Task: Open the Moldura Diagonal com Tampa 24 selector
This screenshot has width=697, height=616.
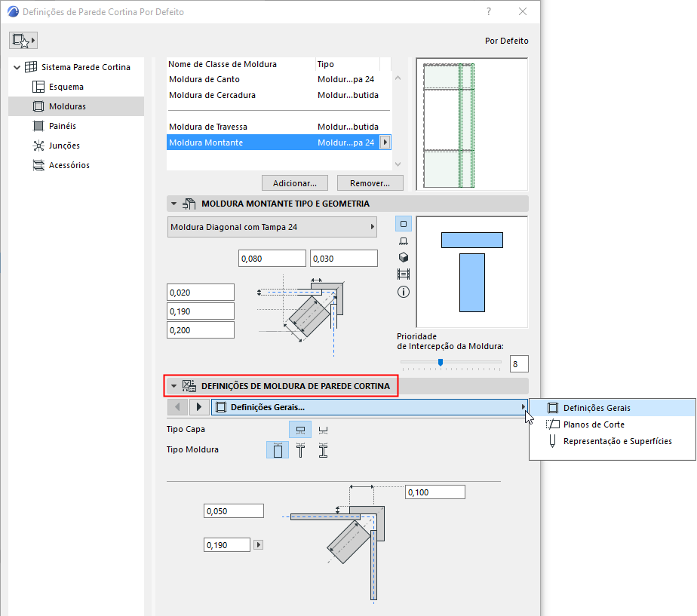Action: (272, 227)
